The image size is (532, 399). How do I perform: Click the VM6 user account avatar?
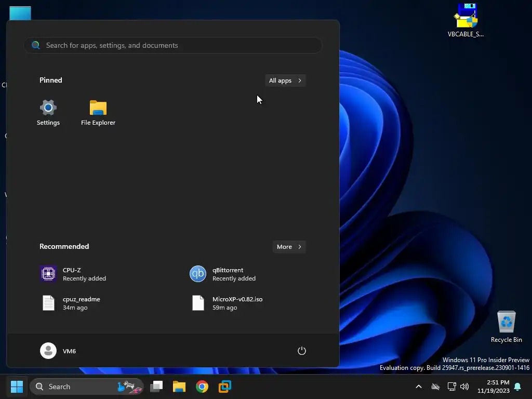(48, 351)
